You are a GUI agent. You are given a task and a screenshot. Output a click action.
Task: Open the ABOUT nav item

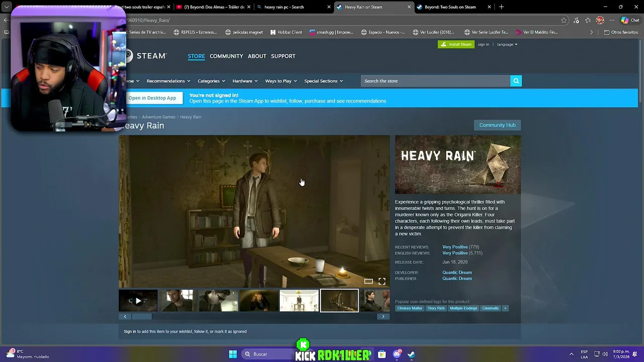click(x=257, y=56)
